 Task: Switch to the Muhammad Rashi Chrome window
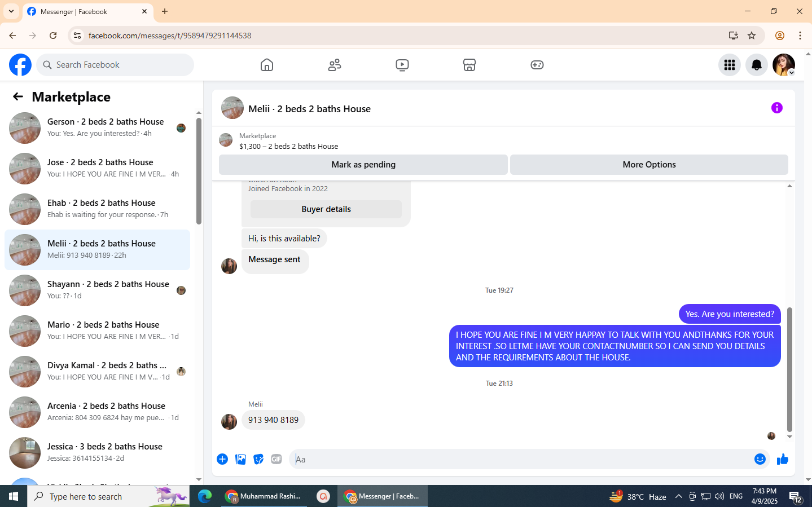(x=264, y=496)
